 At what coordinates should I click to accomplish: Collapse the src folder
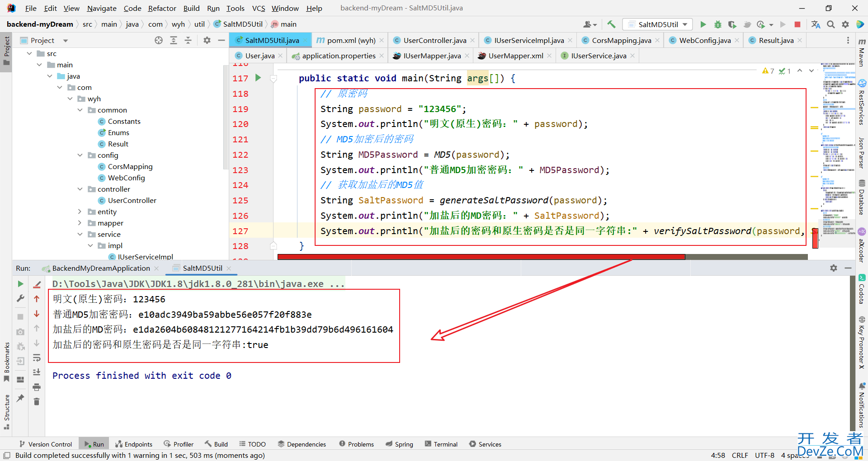(x=29, y=53)
